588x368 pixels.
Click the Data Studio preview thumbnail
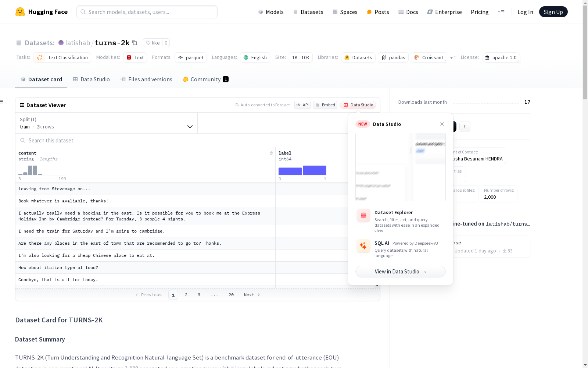click(x=401, y=167)
